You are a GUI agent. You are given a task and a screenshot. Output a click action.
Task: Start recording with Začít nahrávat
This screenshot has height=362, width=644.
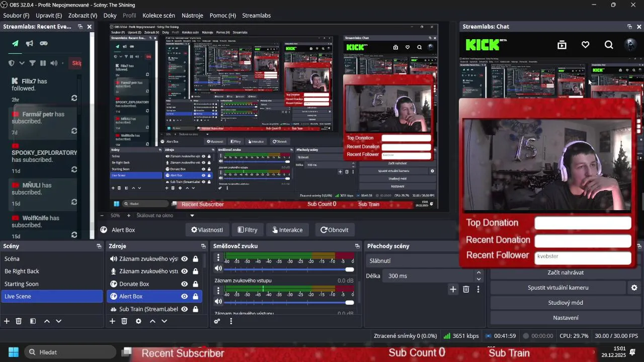click(x=566, y=273)
